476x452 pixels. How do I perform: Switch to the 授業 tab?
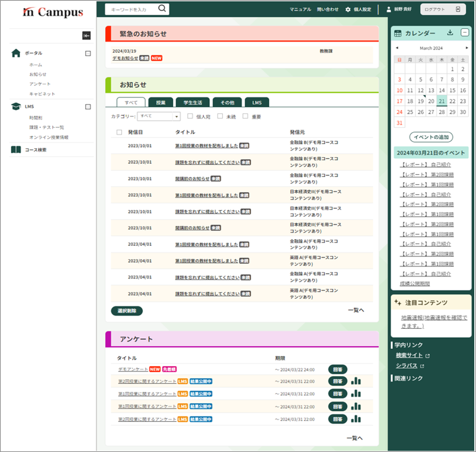[x=161, y=102]
